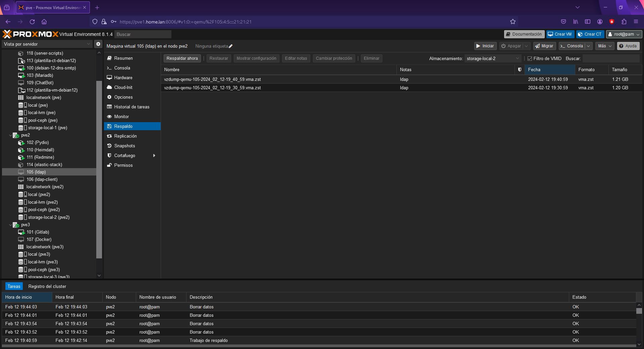Click the Iniciar button

pyautogui.click(x=485, y=46)
